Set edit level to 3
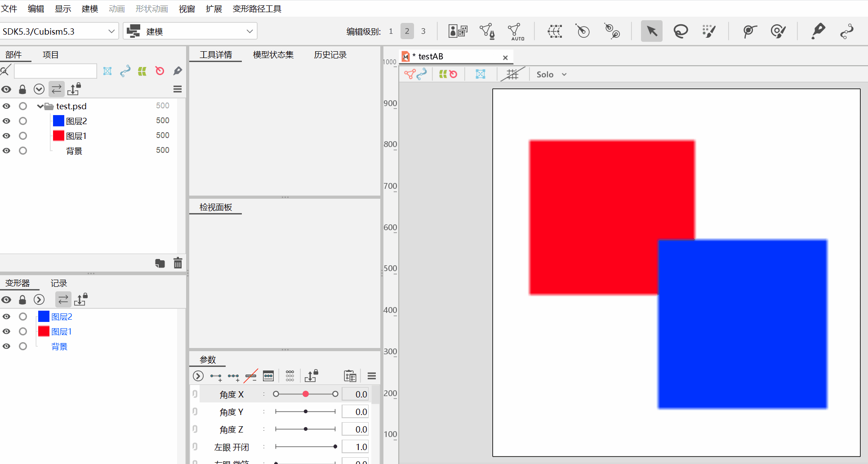 (423, 31)
